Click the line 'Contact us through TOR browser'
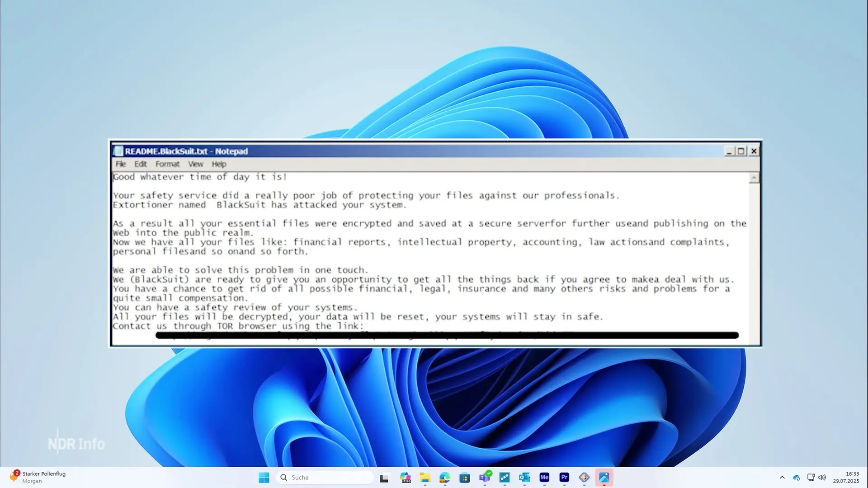The image size is (868, 488). point(238,326)
